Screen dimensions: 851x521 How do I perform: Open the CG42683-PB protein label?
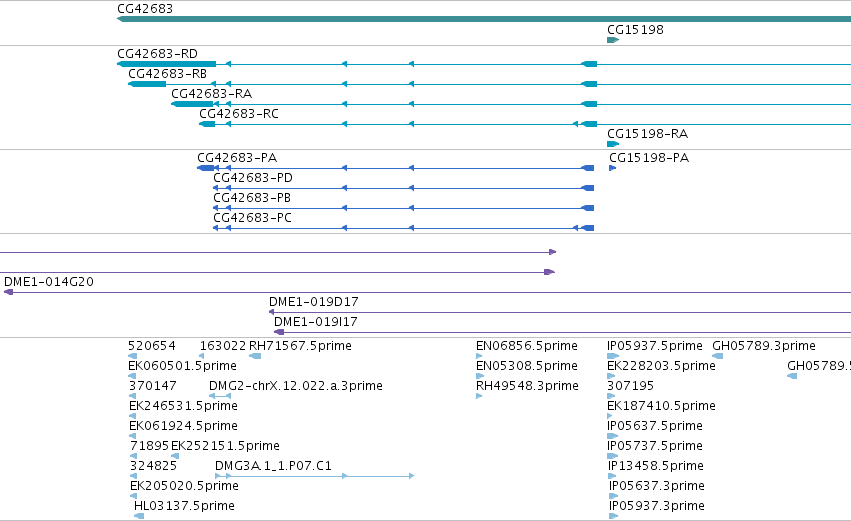(x=252, y=198)
